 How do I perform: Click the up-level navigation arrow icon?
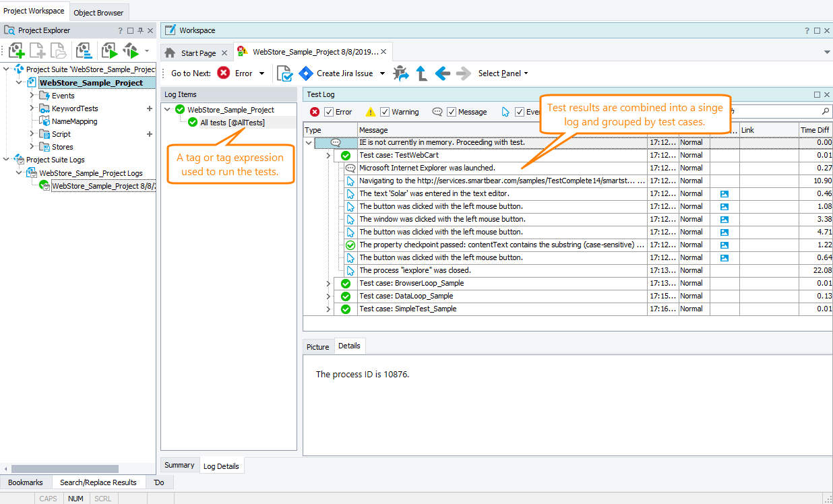[421, 73]
